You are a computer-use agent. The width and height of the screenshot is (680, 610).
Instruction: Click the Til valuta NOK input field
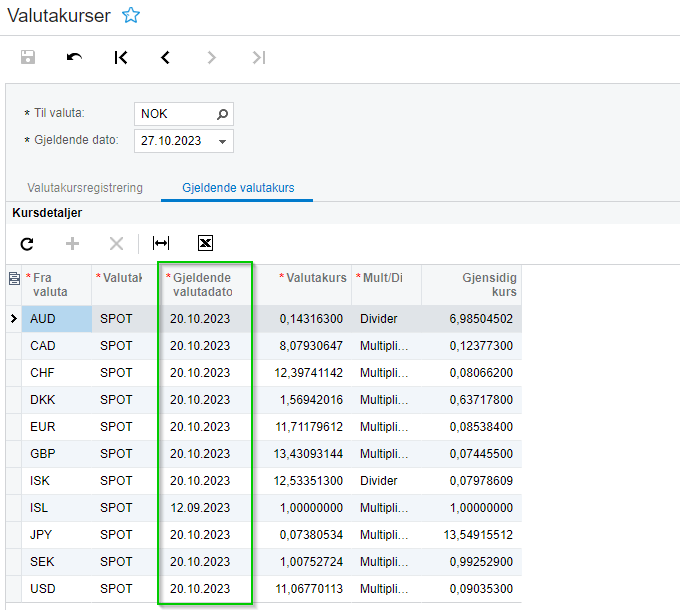pyautogui.click(x=184, y=114)
